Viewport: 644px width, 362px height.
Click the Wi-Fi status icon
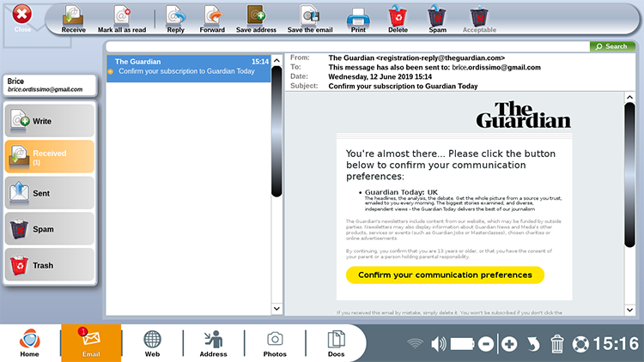click(x=415, y=343)
